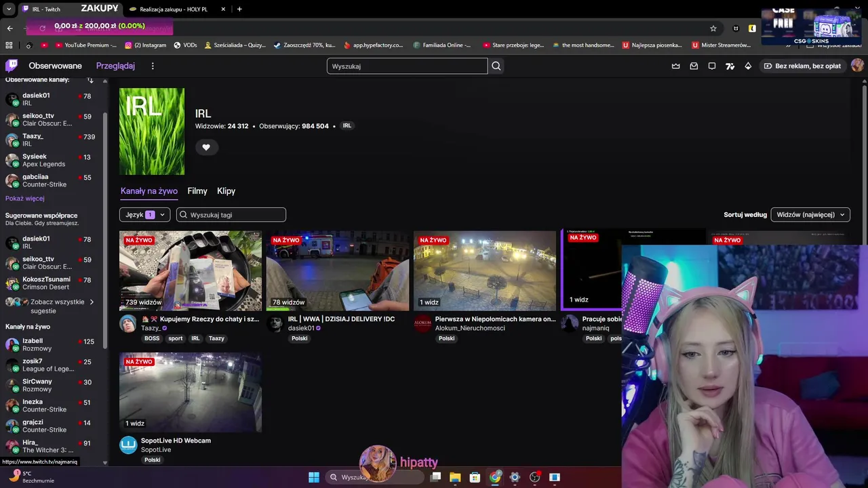
Task: Open Alokum_Nieruchomosci webcam thumbnail
Action: [x=485, y=270]
